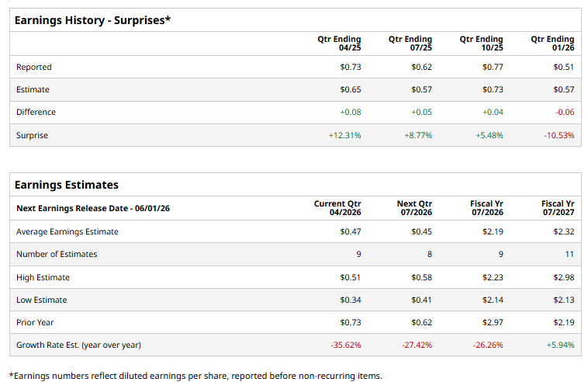The height and width of the screenshot is (382, 588).
Task: Click the Qtr Ending 10/25 column header
Action: (x=482, y=43)
